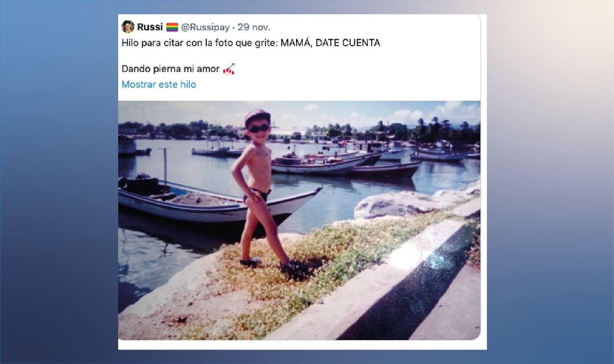This screenshot has width=614, height=364.
Task: Click the rainbow flag emoji
Action: (x=172, y=28)
